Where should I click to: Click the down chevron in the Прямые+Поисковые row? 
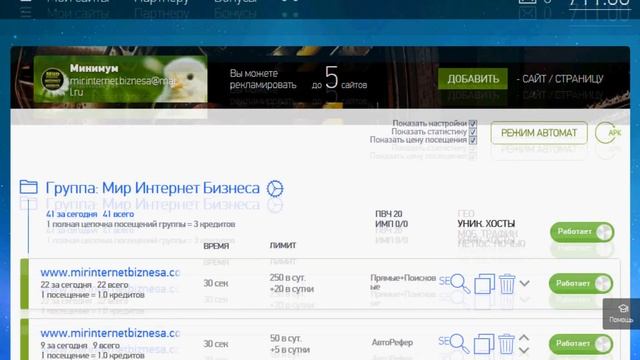click(524, 283)
